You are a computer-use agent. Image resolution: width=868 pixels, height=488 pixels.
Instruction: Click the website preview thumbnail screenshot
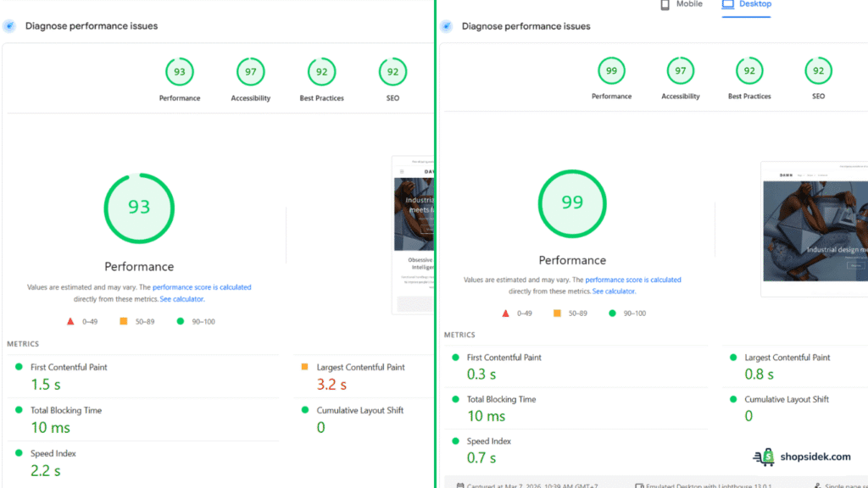(x=814, y=227)
